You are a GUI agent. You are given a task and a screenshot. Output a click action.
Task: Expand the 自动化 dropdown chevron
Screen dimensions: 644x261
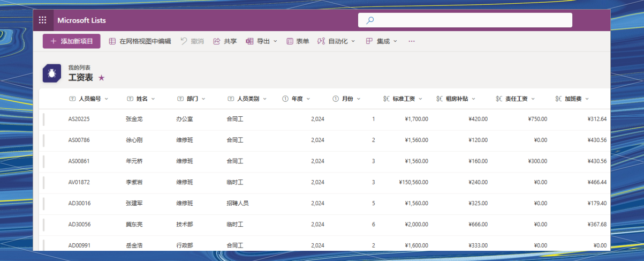(x=353, y=41)
